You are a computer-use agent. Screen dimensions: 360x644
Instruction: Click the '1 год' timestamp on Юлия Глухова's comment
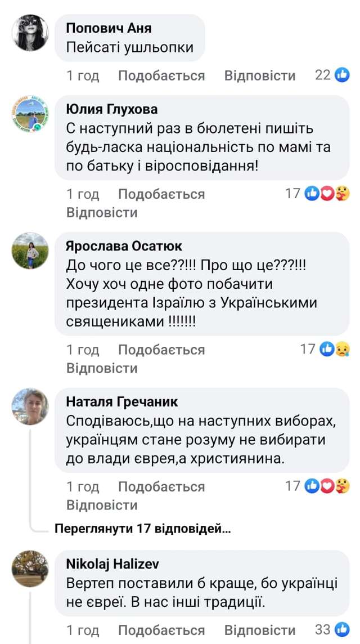(83, 194)
